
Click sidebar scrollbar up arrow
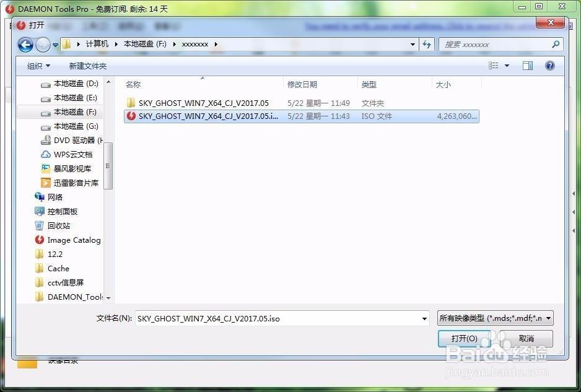(108, 82)
